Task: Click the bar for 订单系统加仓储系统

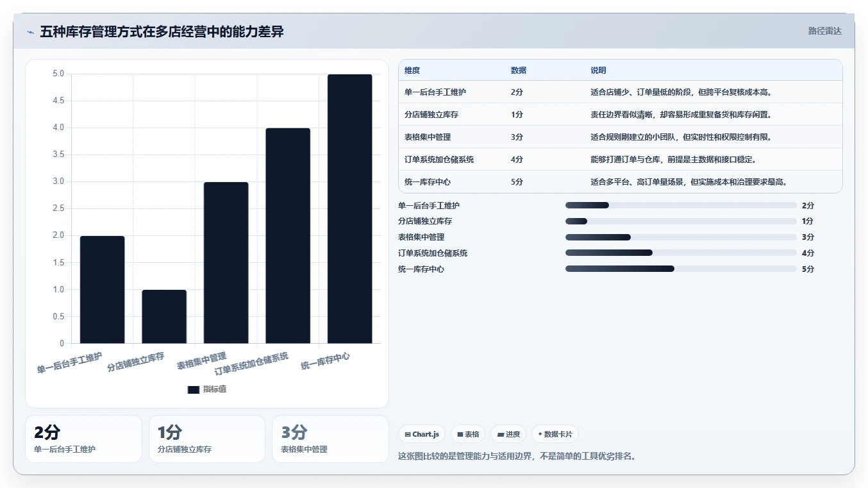Action: [x=288, y=235]
